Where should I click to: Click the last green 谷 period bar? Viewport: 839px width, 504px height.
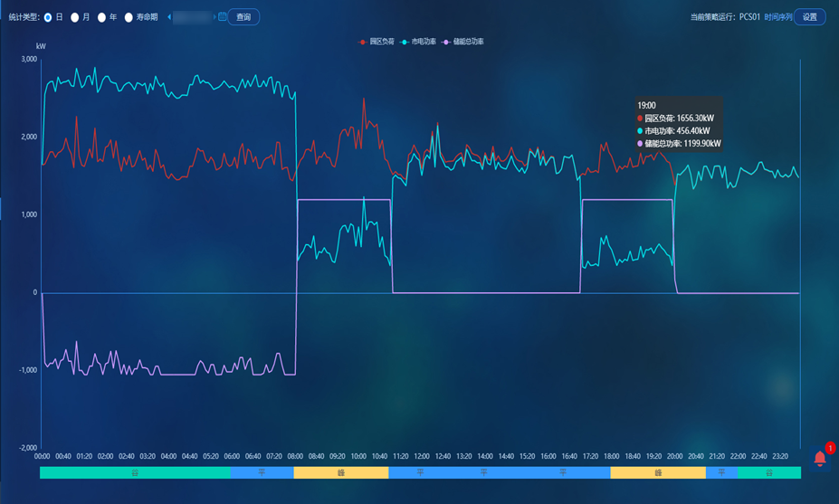point(769,472)
